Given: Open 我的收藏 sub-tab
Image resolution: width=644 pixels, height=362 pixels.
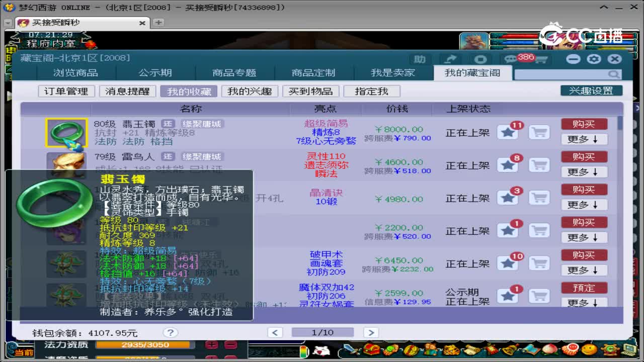Looking at the screenshot, I should [x=189, y=91].
